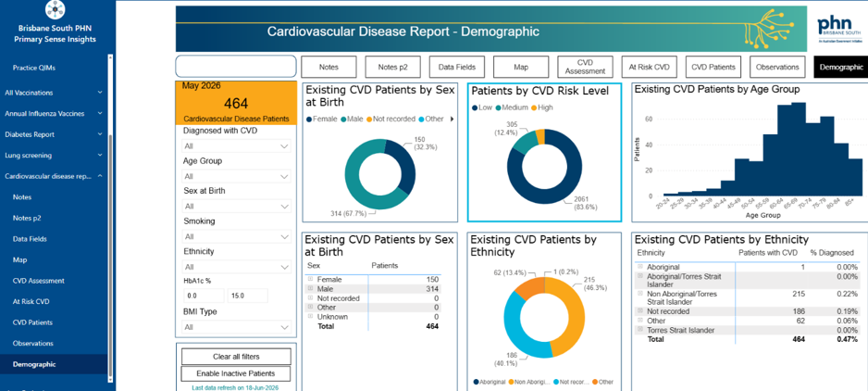The image size is (868, 391).
Task: Expand the Female row plus icon
Action: click(311, 279)
